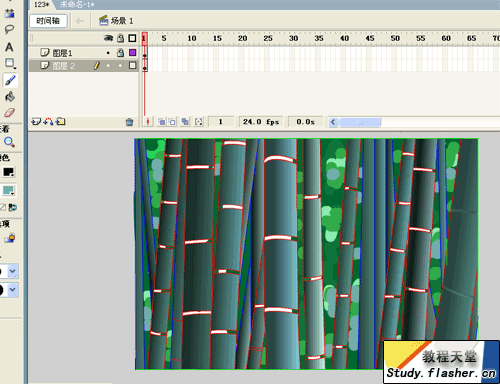Click the Insert Layer icon
The width and height of the screenshot is (500, 384).
coord(36,122)
